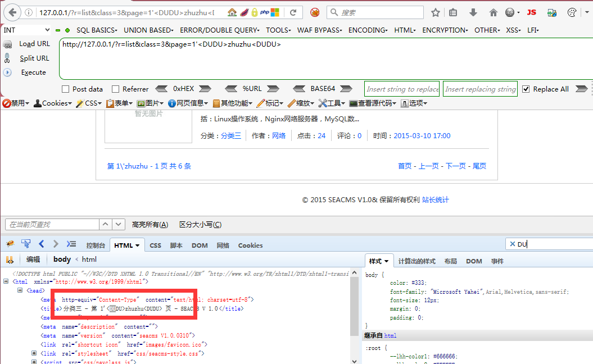Viewport: 593px width, 364px height.
Task: Open the WAF BYPASS menu
Action: tap(320, 30)
